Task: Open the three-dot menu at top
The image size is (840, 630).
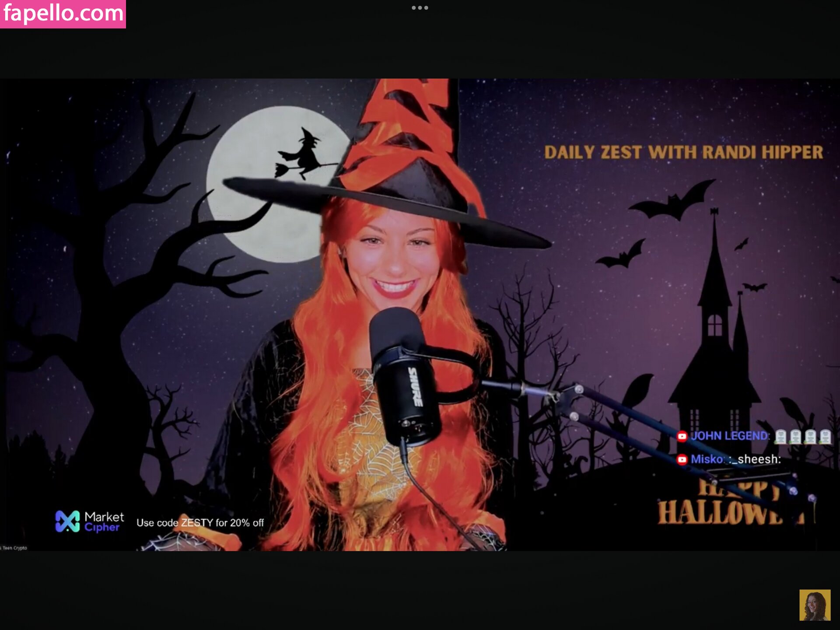Action: [x=420, y=8]
